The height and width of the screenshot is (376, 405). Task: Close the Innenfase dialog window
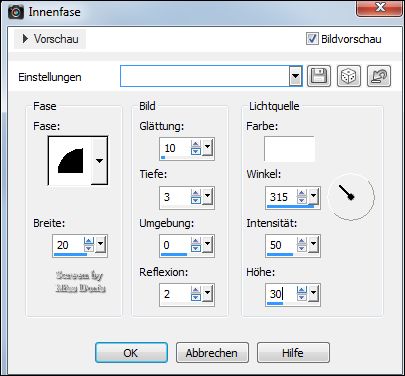point(380,7)
